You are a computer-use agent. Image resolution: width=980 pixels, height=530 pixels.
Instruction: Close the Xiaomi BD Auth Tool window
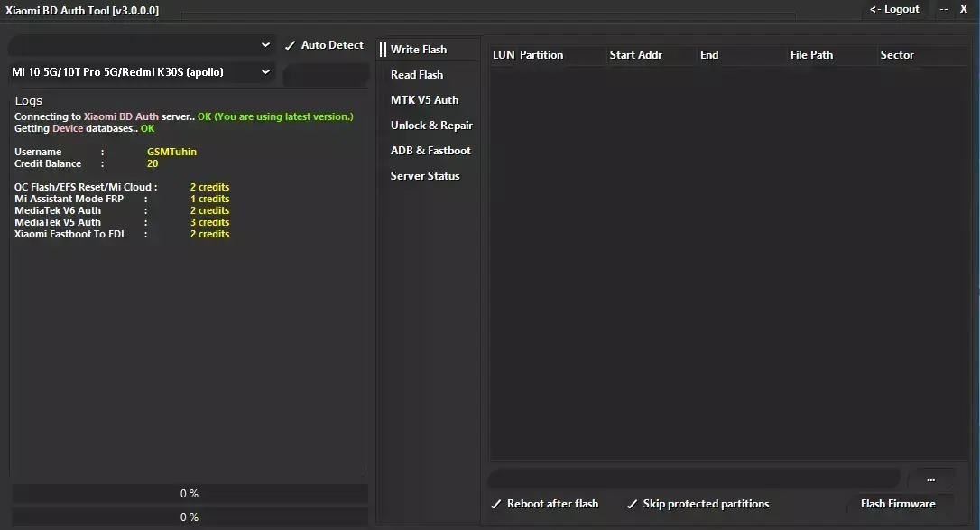(x=964, y=9)
